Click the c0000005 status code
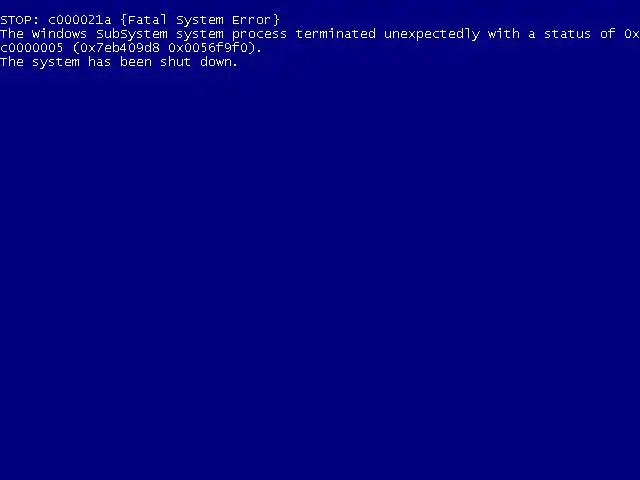The width and height of the screenshot is (640, 480). (32, 48)
